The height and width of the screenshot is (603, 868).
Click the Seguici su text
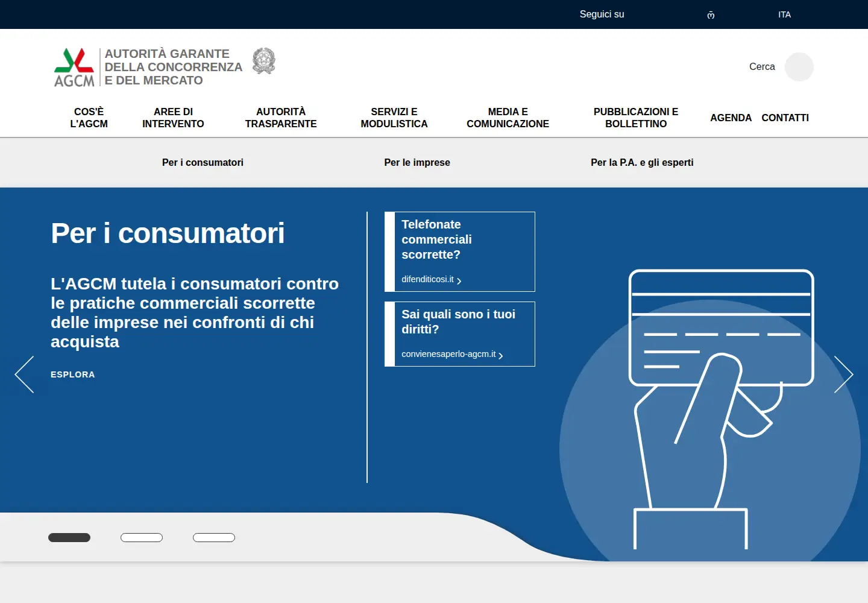(602, 14)
